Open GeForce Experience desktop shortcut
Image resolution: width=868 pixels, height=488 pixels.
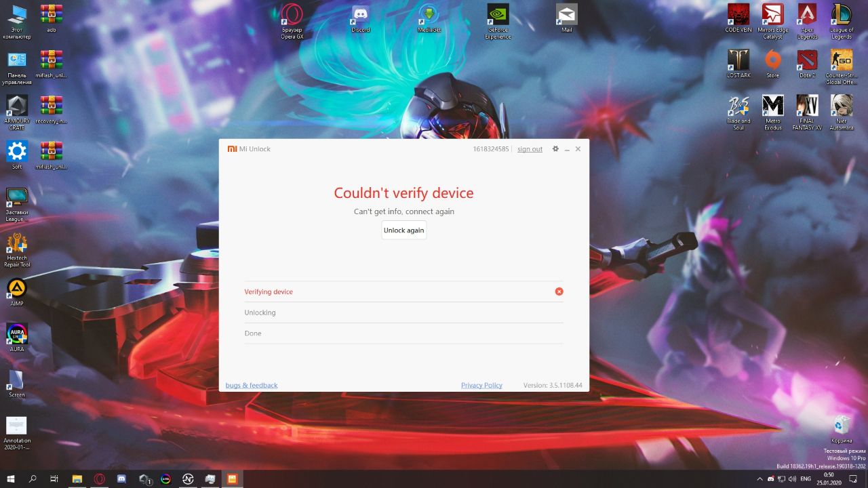tap(498, 22)
